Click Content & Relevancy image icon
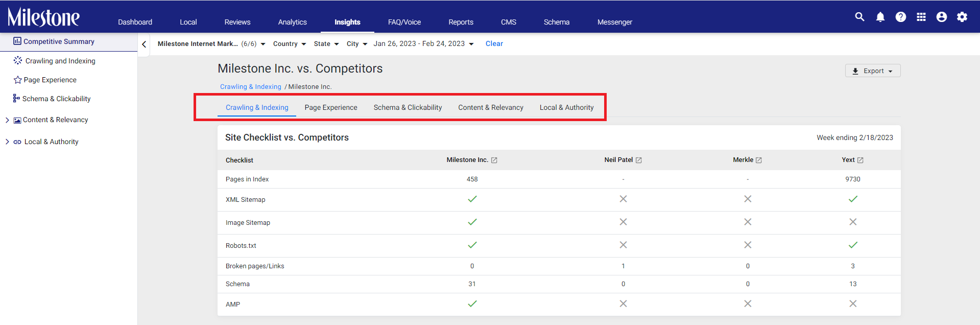 tap(17, 120)
